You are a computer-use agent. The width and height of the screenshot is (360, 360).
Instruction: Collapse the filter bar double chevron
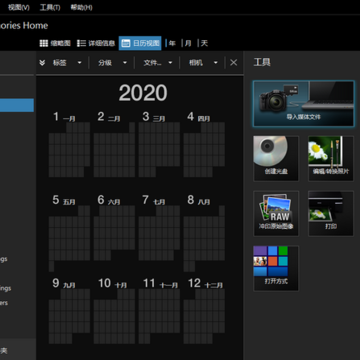click(42, 63)
